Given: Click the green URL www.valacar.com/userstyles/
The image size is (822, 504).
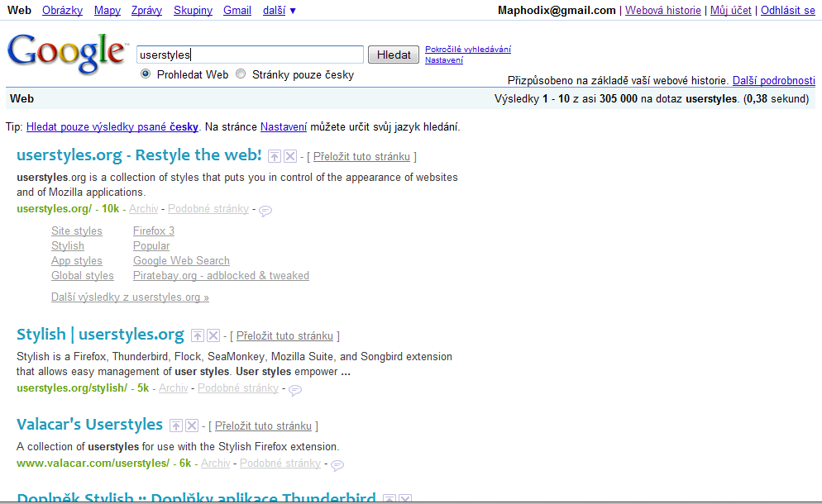Looking at the screenshot, I should point(93,464).
